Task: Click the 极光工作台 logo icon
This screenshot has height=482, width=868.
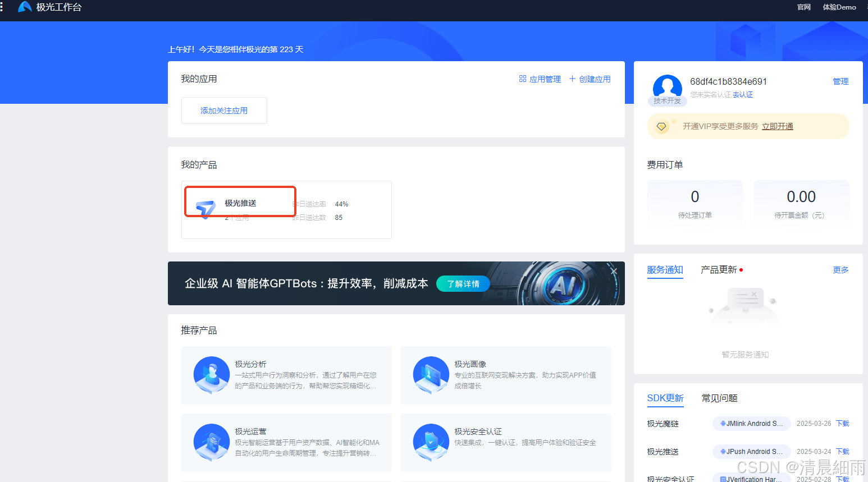Action: click(x=25, y=7)
